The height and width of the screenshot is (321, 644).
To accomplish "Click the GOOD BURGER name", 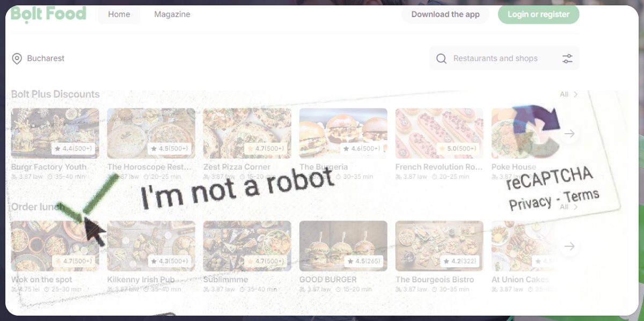I will click(328, 280).
